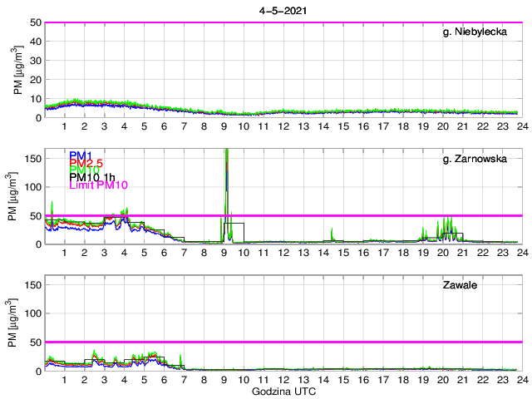
Task: Click the magenta limit line in Zarnowska plot
Action: 283,215
